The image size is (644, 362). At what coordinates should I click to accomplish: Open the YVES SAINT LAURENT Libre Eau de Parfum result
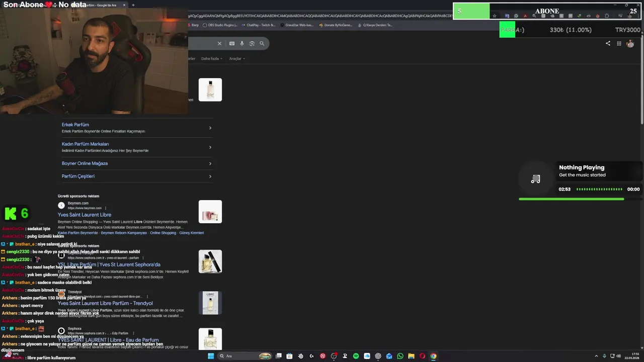point(108,340)
